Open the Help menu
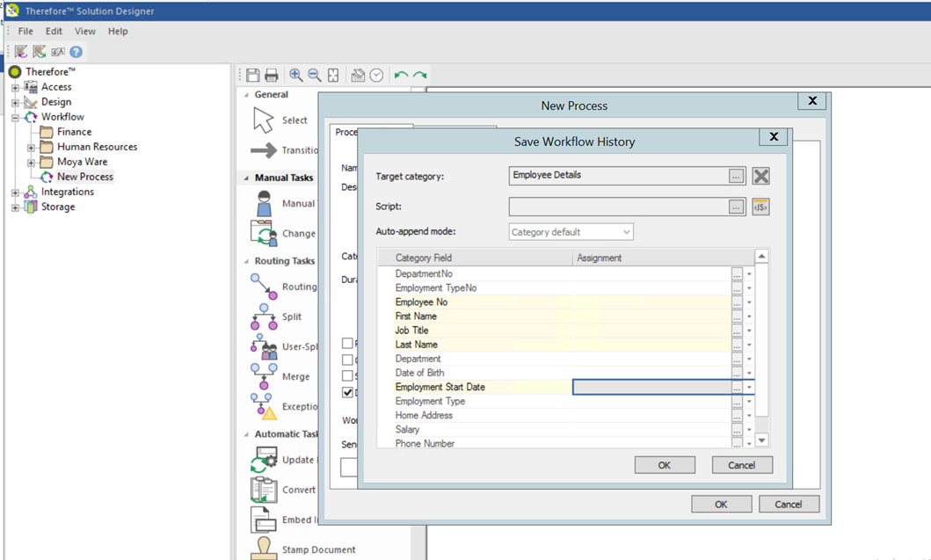Viewport: 931px width, 560px height. (x=118, y=31)
